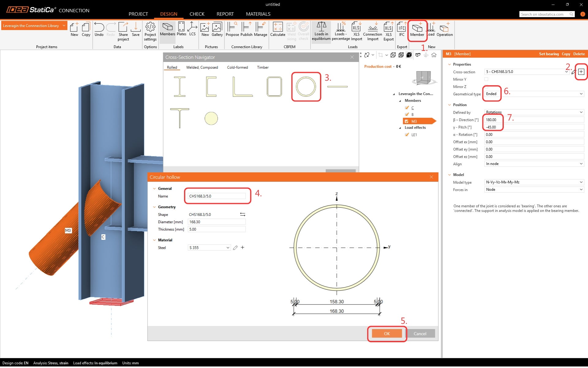Add new cross-section with plus icon
The height and width of the screenshot is (368, 588).
tap(581, 72)
